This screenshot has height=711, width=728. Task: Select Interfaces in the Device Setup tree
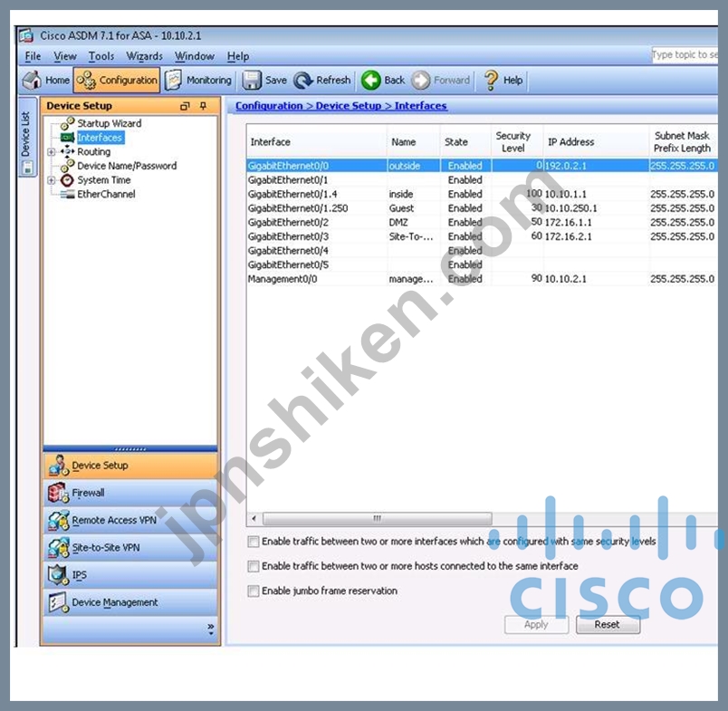(x=100, y=138)
